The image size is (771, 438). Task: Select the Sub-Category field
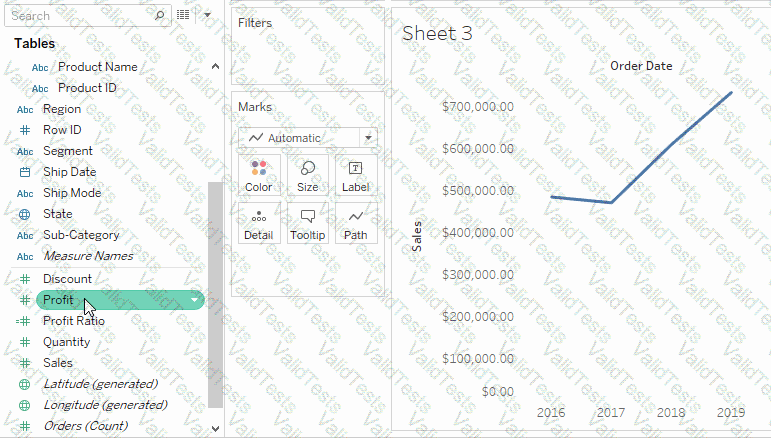(80, 235)
